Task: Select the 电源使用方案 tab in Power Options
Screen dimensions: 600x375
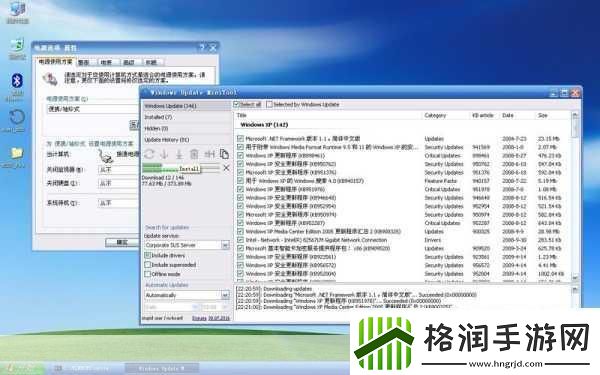Action: click(56, 61)
